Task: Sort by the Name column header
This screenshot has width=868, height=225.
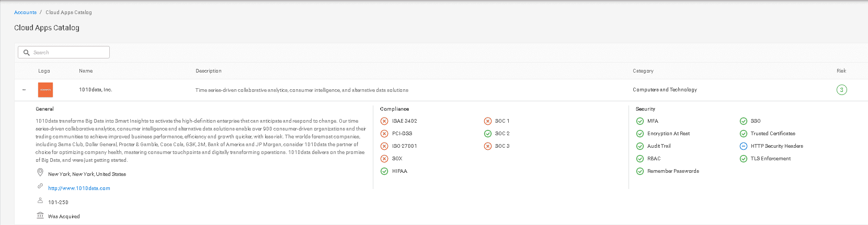Action: pyautogui.click(x=86, y=71)
